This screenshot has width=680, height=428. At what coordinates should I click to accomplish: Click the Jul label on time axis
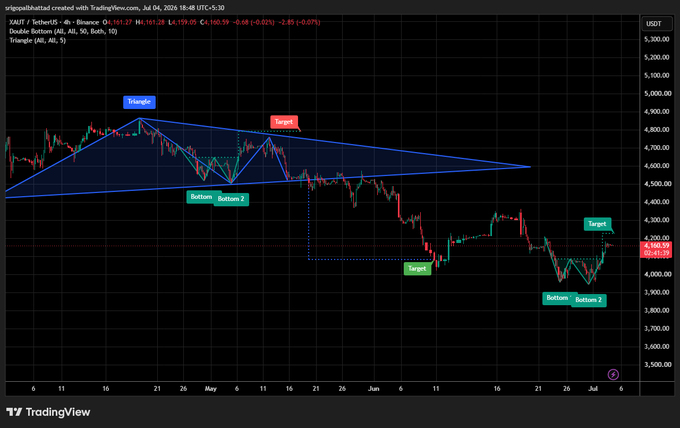pos(593,389)
